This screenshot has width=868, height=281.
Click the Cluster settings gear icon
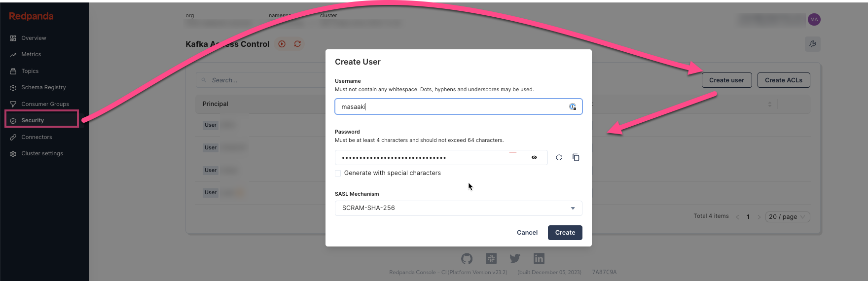coord(13,154)
